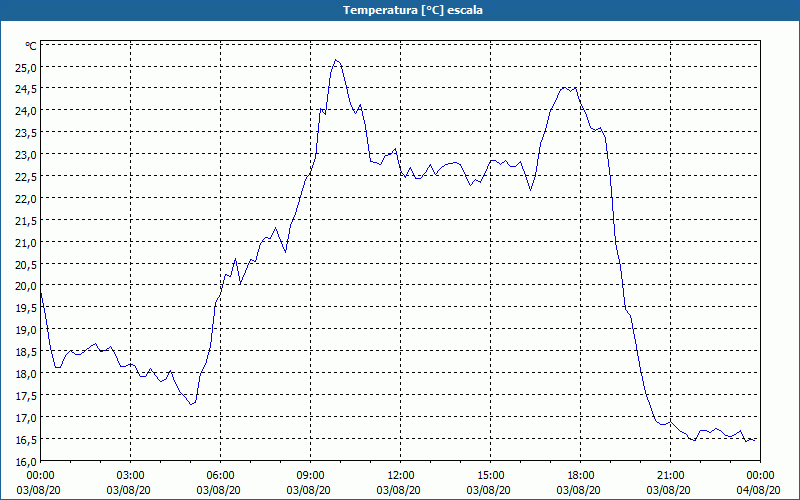
Task: Click the 12:00 time label
Action: click(x=401, y=476)
